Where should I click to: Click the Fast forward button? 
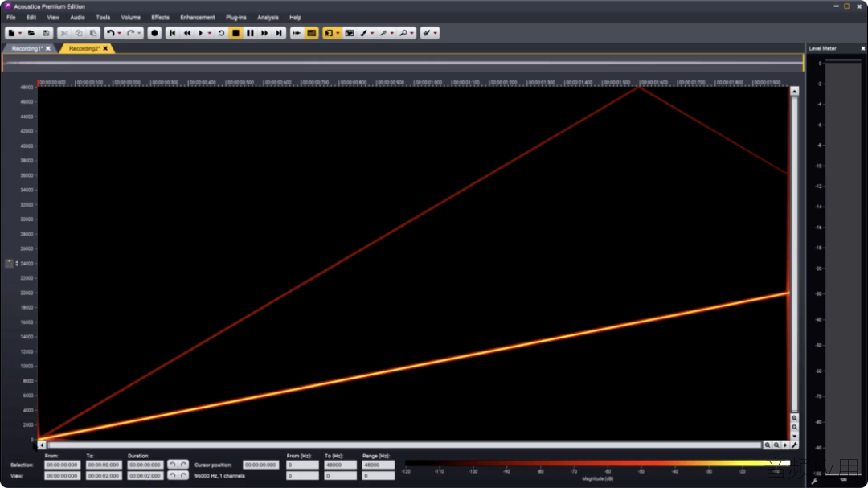(264, 33)
